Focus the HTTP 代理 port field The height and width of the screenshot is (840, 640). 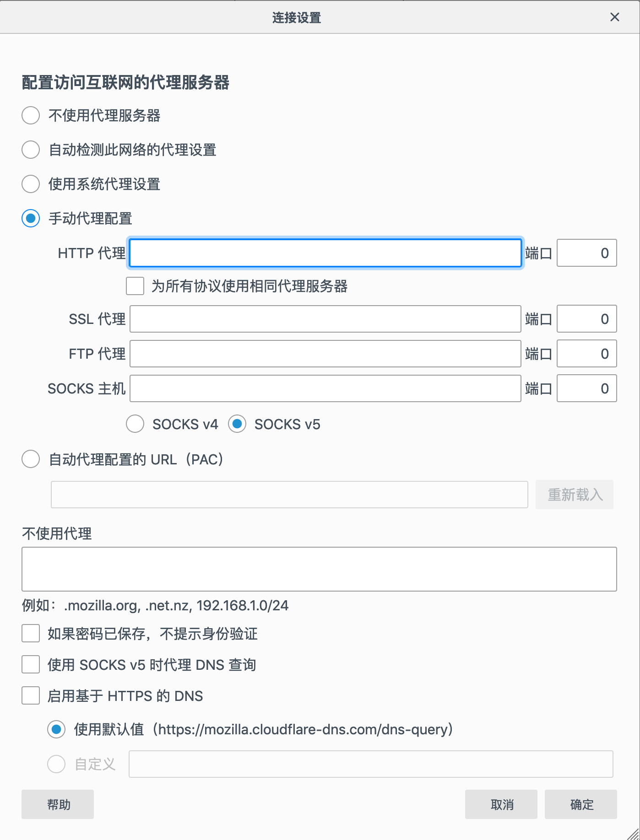tap(586, 253)
